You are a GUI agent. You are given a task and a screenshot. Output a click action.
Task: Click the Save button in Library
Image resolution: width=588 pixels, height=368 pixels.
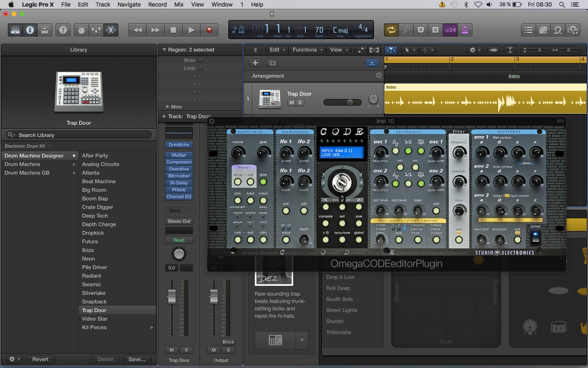pyautogui.click(x=137, y=359)
